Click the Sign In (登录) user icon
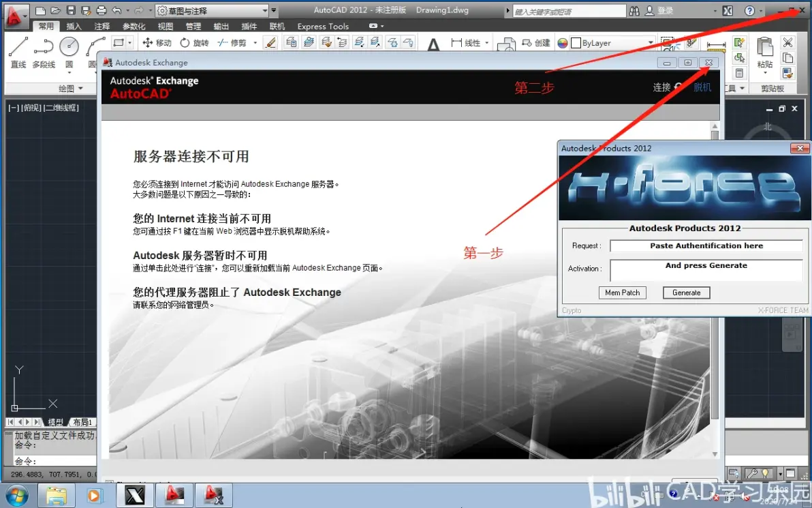 [659, 10]
